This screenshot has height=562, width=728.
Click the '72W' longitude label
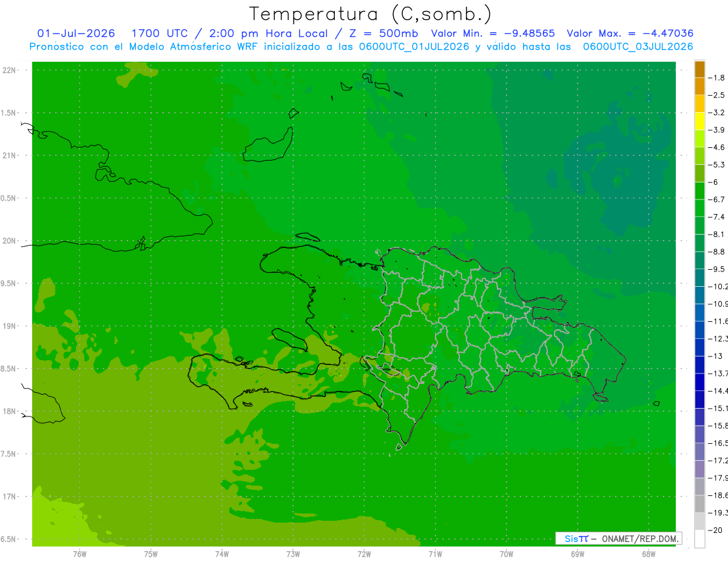[364, 554]
